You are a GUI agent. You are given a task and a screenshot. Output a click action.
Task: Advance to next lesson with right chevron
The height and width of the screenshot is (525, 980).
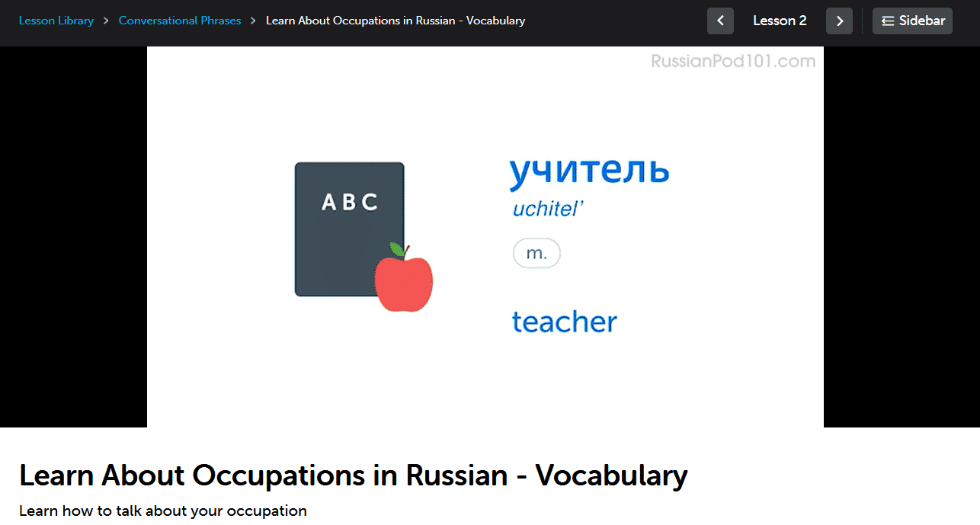coord(839,21)
